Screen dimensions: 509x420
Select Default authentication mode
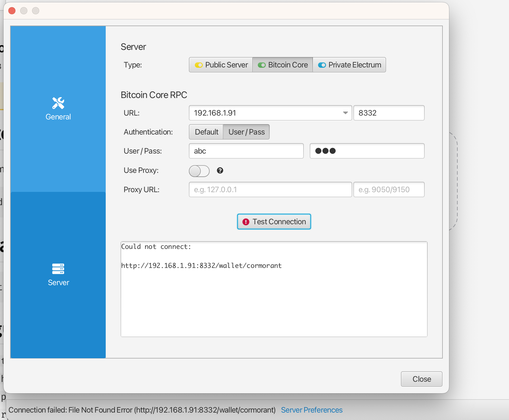(x=206, y=132)
